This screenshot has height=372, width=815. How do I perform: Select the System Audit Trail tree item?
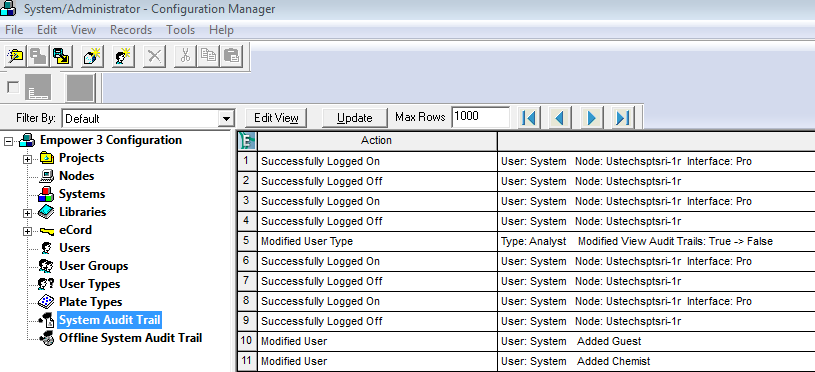[110, 320]
